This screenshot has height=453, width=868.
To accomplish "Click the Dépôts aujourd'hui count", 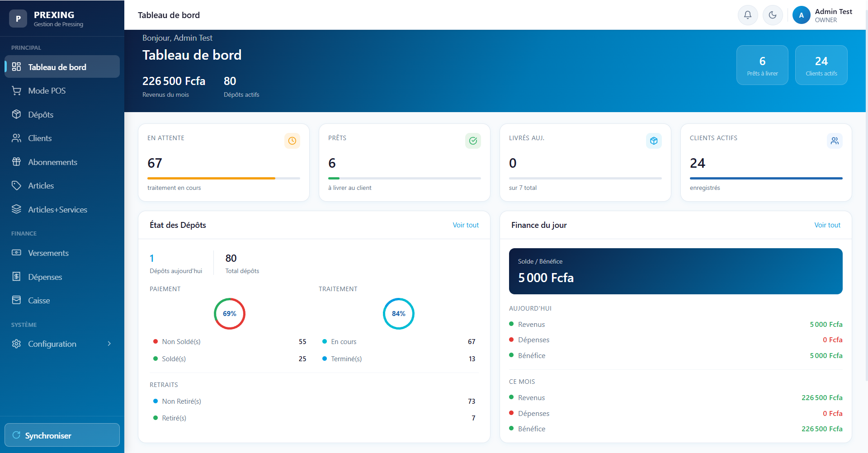I will pos(152,258).
